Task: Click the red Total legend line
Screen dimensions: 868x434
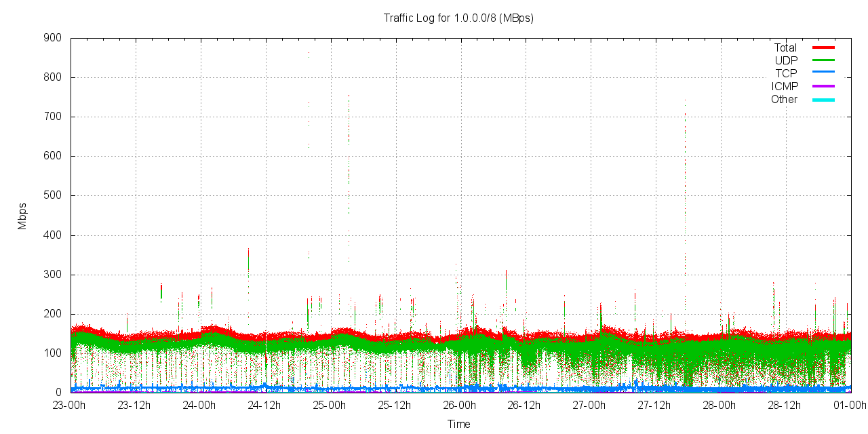Action: [823, 47]
